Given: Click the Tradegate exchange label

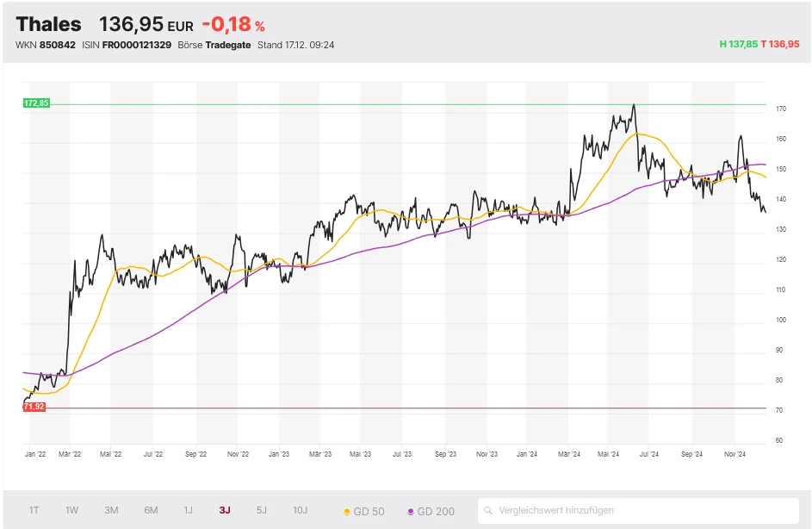Looking at the screenshot, I should [228, 45].
